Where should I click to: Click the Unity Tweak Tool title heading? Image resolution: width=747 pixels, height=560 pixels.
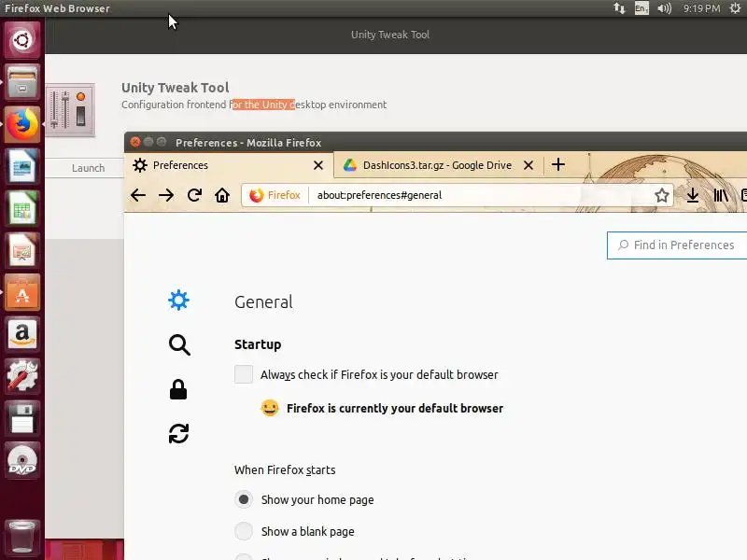click(x=176, y=88)
